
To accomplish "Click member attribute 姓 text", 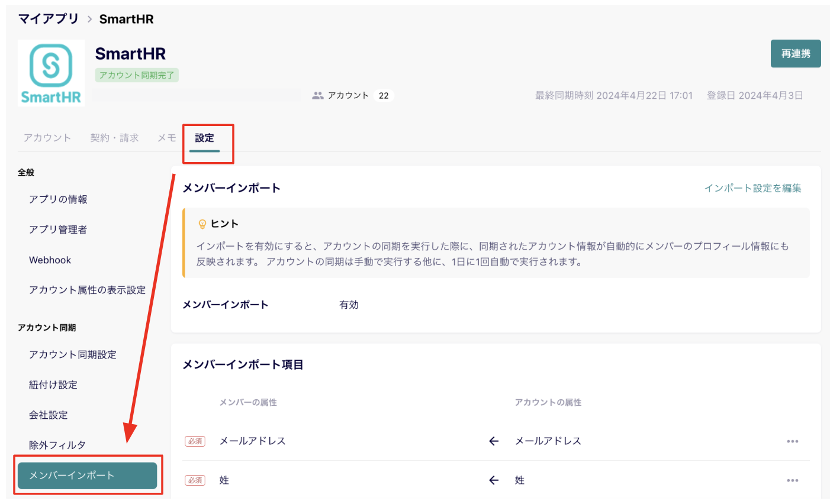I will click(x=224, y=480).
